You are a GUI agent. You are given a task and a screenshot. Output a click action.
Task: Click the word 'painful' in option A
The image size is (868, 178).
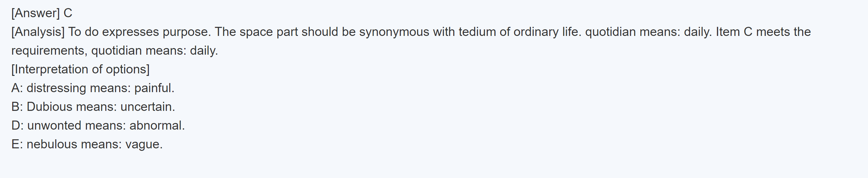154,88
